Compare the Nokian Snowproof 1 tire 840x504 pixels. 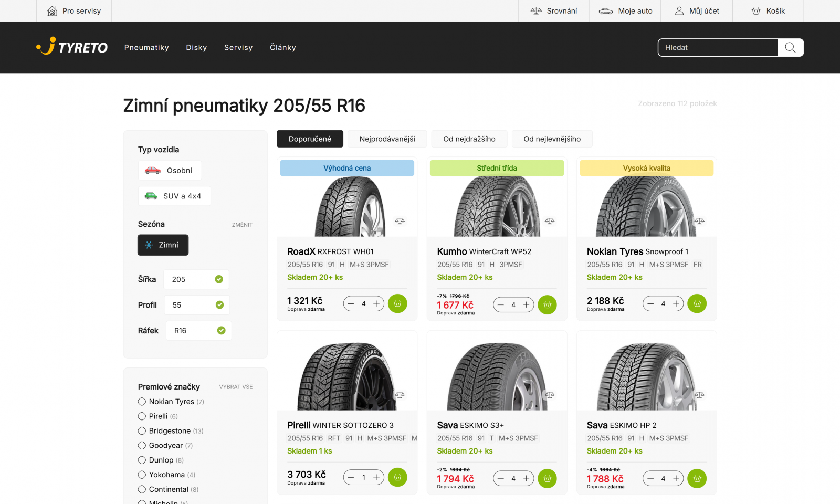pos(699,221)
